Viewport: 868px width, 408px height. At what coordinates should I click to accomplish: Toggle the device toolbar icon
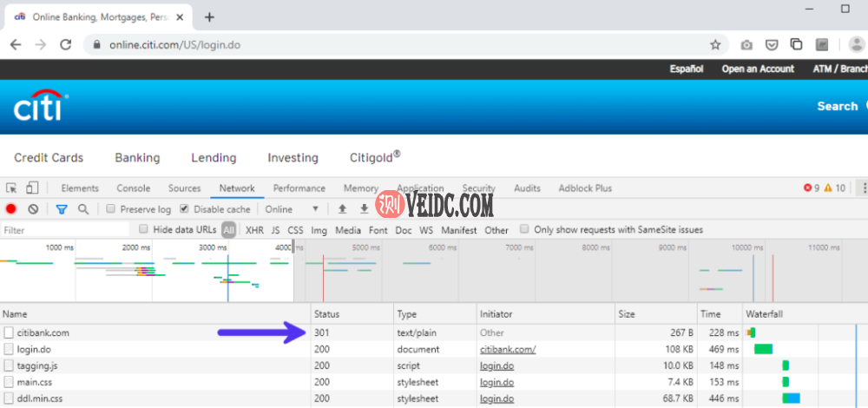pyautogui.click(x=32, y=188)
